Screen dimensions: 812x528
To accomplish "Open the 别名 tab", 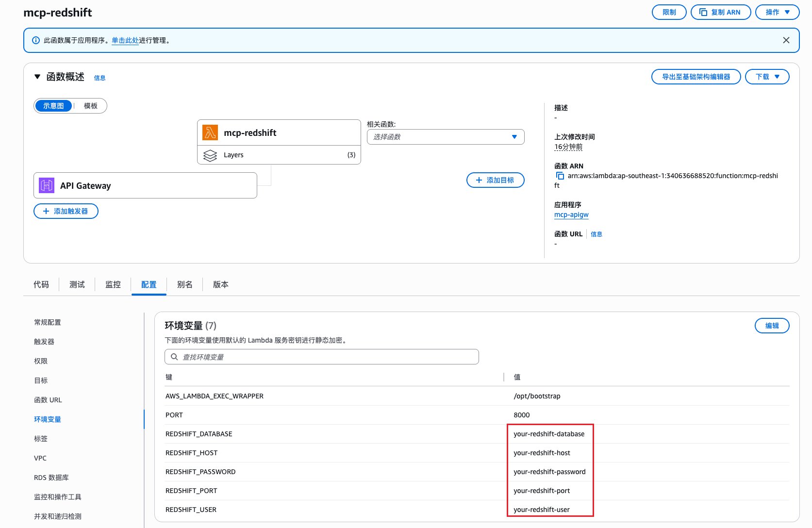I will click(x=185, y=284).
